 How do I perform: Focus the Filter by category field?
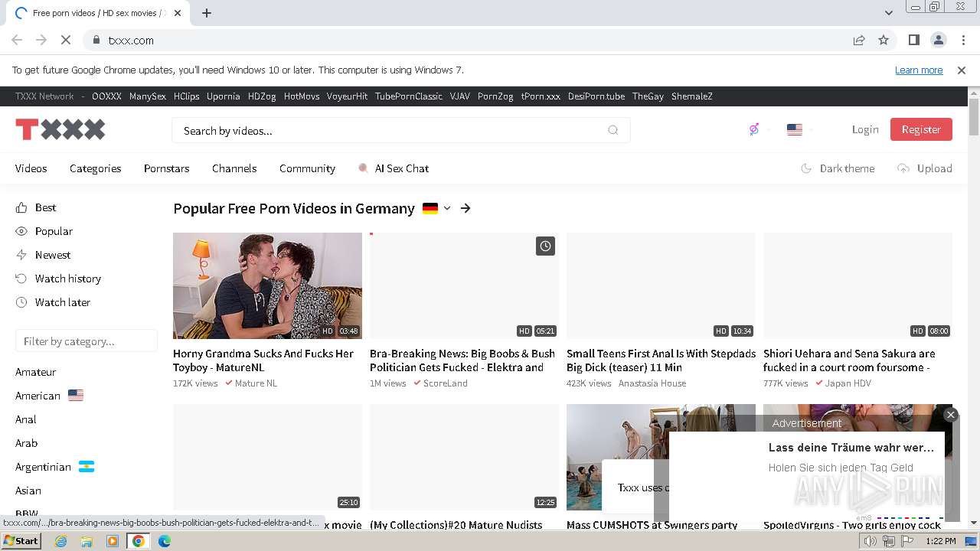pos(87,341)
